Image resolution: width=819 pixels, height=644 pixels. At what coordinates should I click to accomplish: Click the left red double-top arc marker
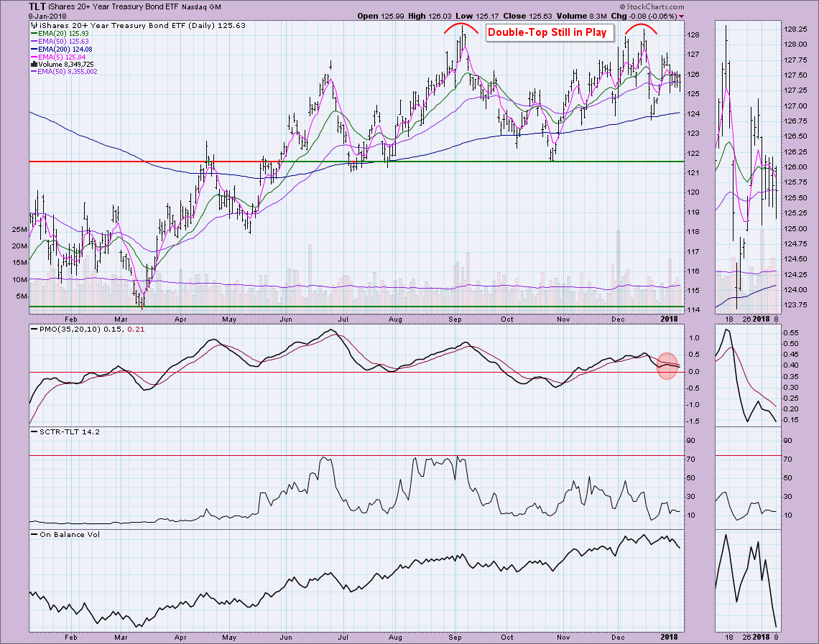(461, 28)
